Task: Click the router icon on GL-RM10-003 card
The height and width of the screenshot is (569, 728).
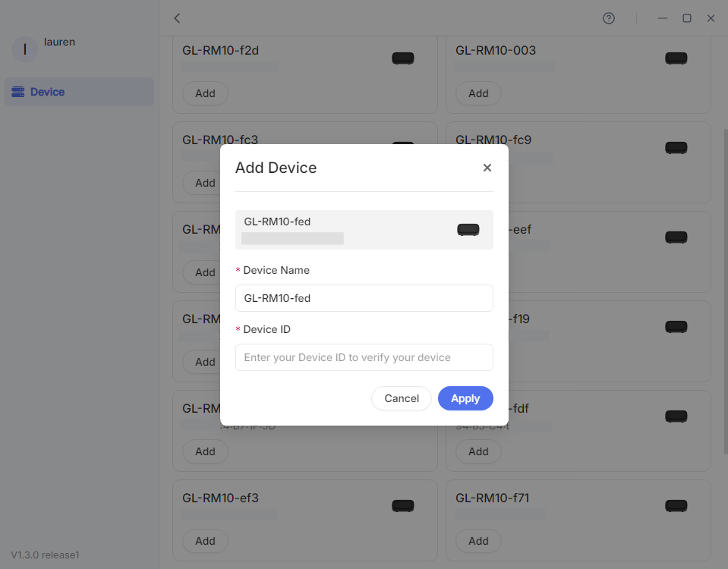Action: pos(676,58)
